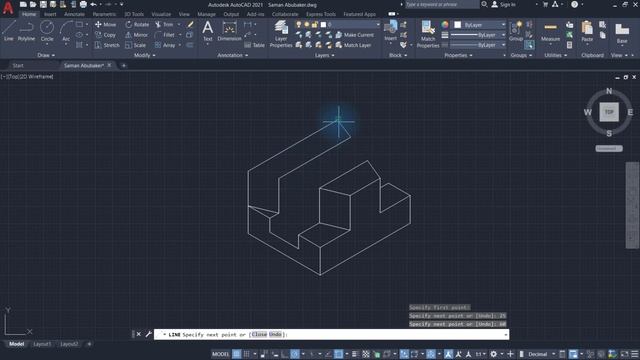640x360 pixels.
Task: Click the search keyword input field
Action: (x=442, y=4)
